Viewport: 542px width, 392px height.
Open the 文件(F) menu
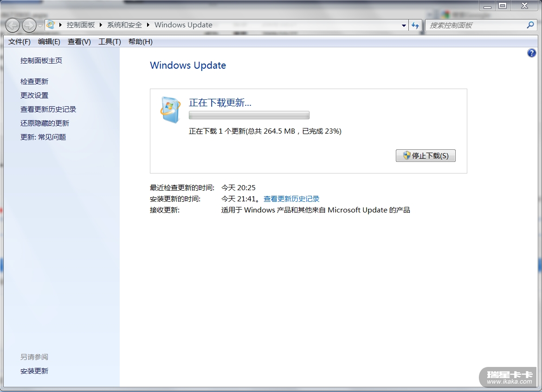(19, 41)
